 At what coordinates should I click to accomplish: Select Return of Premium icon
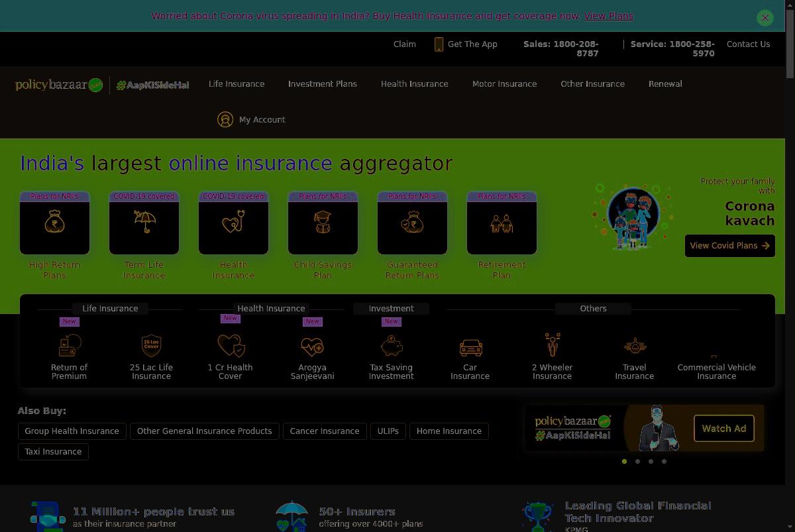point(70,345)
